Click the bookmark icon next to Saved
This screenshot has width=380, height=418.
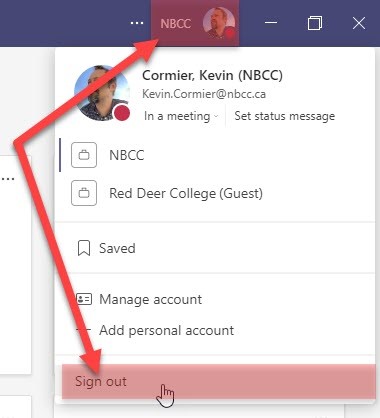84,248
